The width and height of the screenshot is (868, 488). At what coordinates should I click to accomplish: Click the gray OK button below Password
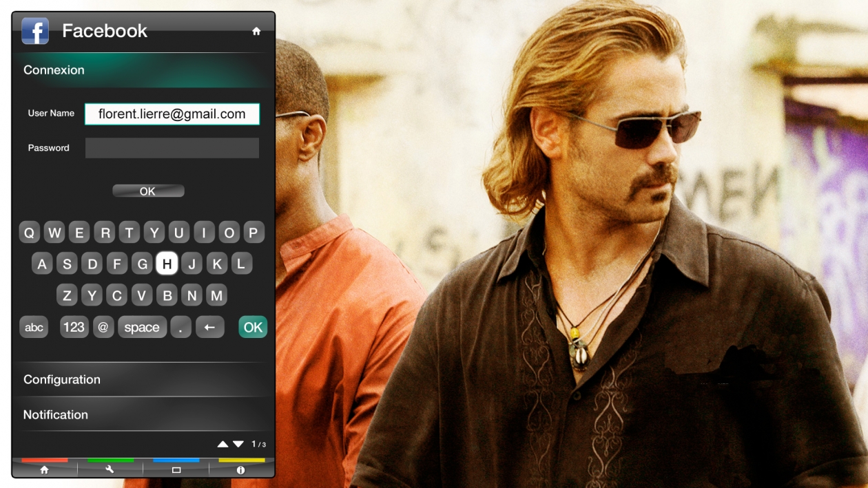tap(148, 191)
